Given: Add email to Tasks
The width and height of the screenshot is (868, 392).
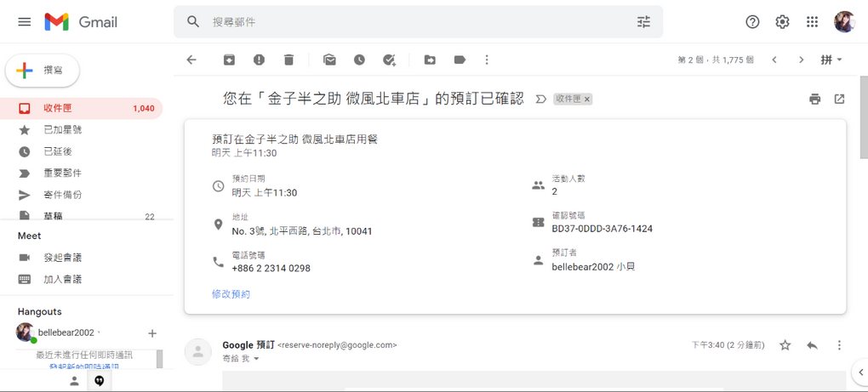Looking at the screenshot, I should [x=390, y=60].
